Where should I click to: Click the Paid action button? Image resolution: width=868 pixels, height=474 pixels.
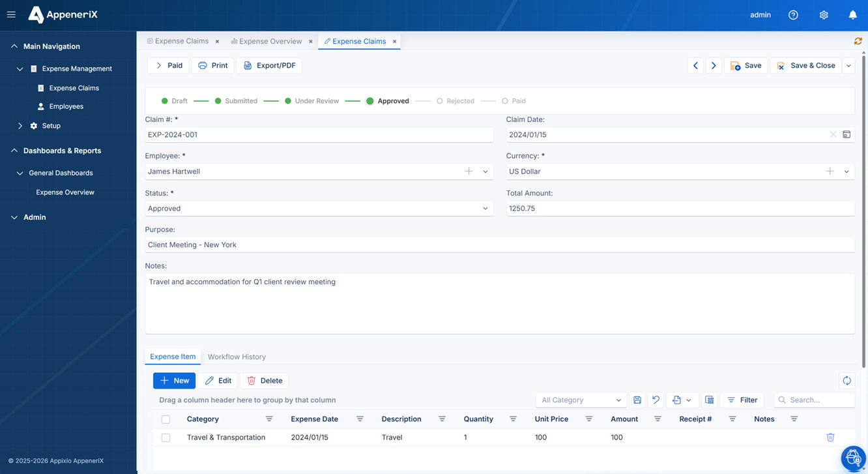[168, 65]
